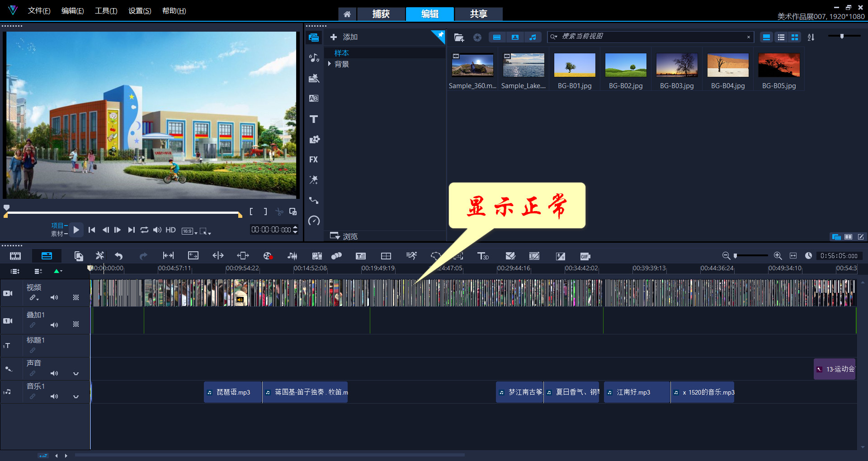This screenshot has height=461, width=868.
Task: Click the 浏览 button
Action: tap(344, 236)
